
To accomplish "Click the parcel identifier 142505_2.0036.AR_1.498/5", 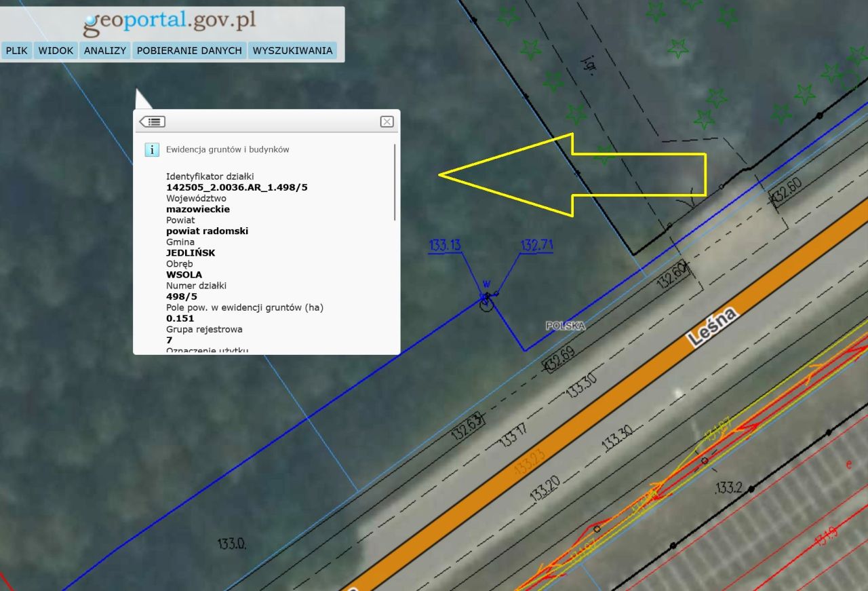I will tap(237, 187).
